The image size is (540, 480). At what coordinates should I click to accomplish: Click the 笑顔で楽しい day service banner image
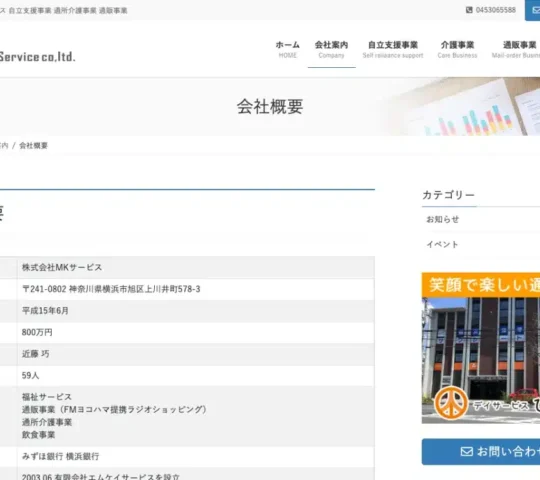[481, 348]
